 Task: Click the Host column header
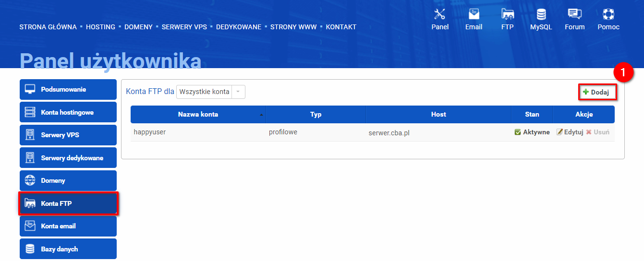point(438,115)
